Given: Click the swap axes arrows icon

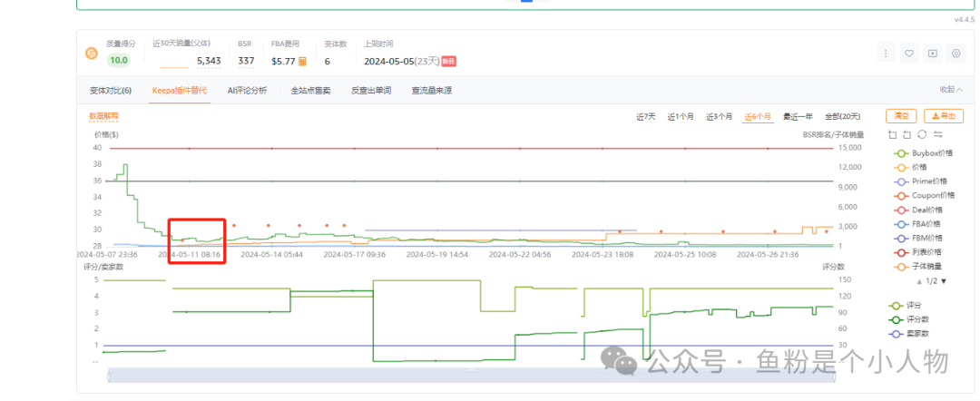Looking at the screenshot, I should pyautogui.click(x=937, y=134).
